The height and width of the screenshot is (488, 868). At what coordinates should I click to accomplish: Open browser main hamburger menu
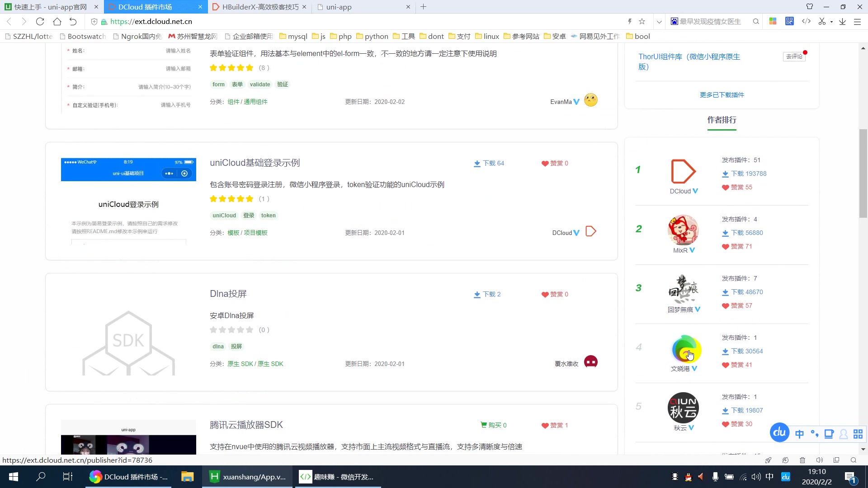coord(857,22)
